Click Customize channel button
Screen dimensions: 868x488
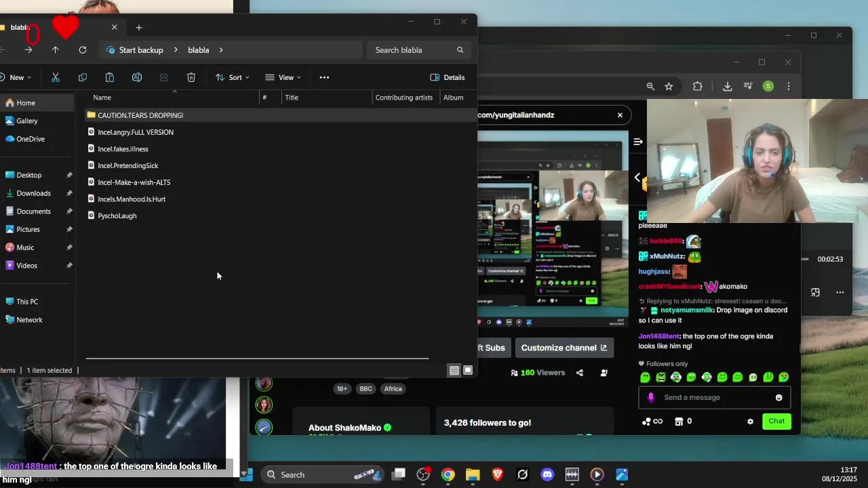point(564,348)
